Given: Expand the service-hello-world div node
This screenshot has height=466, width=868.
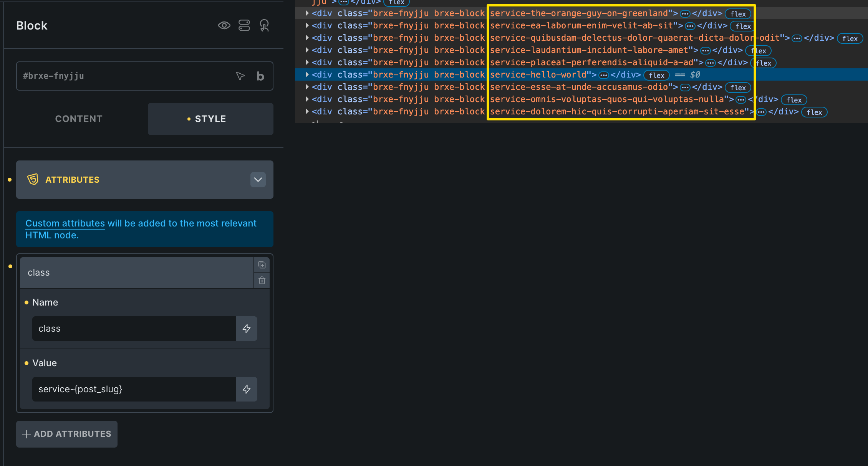Looking at the screenshot, I should [x=307, y=74].
